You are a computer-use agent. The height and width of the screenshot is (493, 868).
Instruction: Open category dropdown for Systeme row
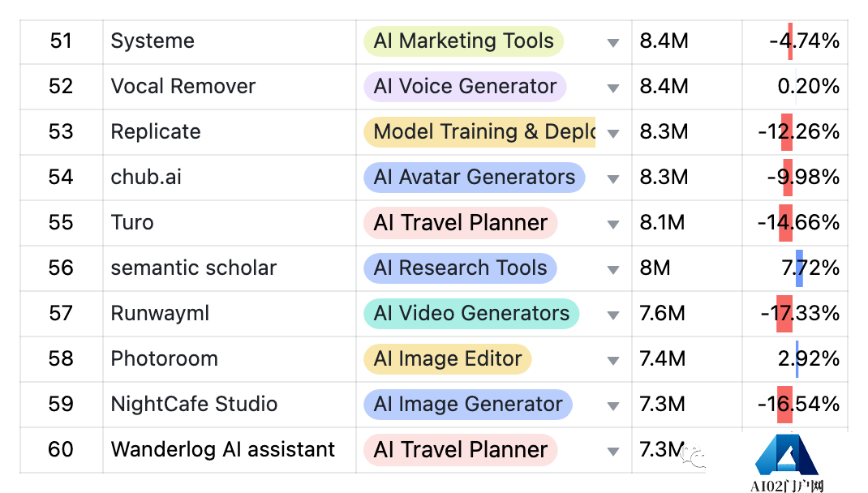point(612,43)
